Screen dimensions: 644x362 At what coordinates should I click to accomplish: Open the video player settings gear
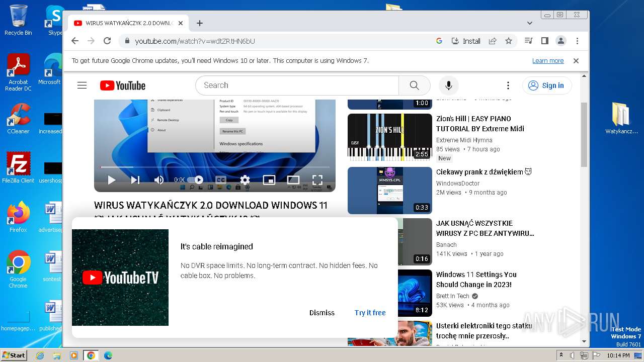click(x=245, y=180)
